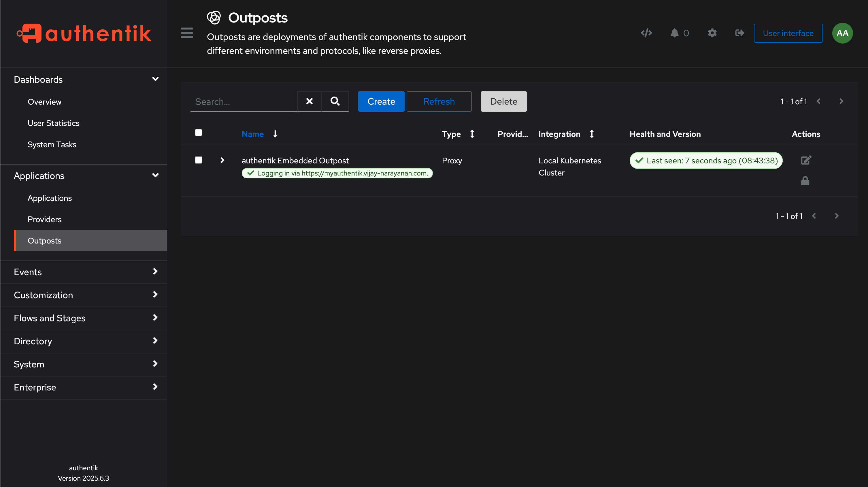Open the API drawer code icon

646,33
